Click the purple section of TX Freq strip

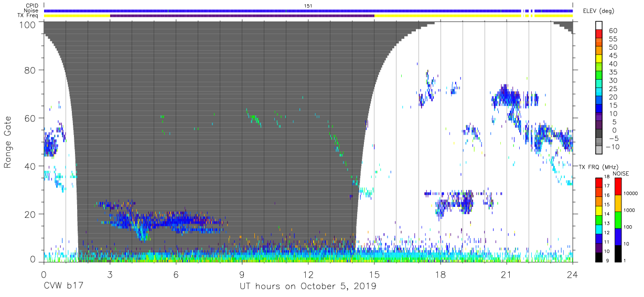[242, 16]
